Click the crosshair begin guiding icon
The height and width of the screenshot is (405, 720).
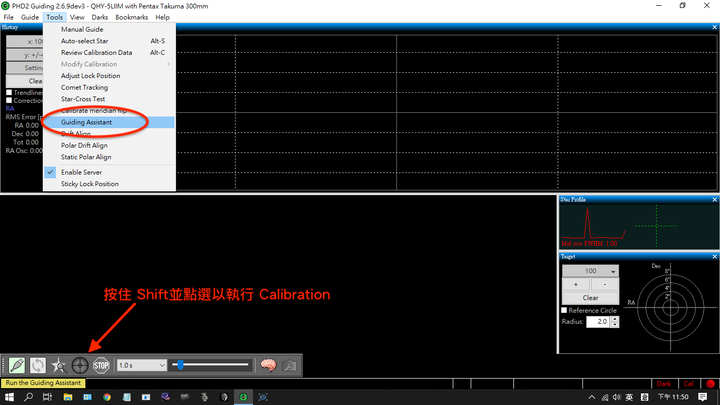click(80, 366)
